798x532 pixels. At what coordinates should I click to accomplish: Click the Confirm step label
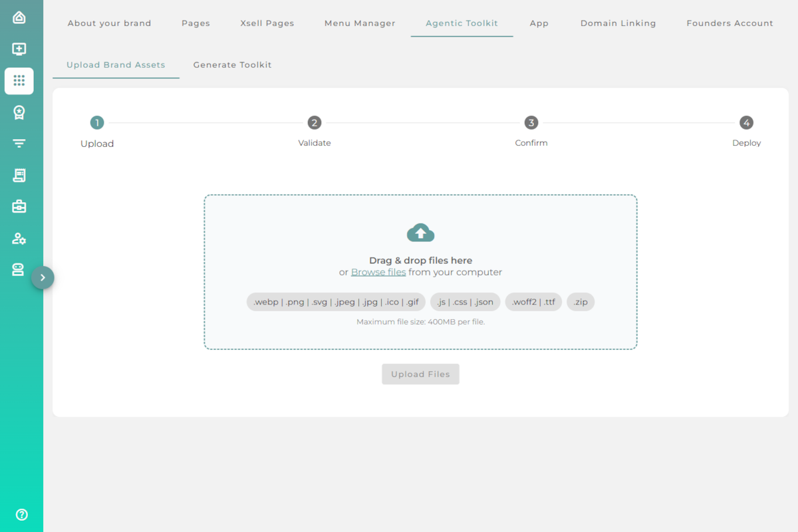tap(531, 143)
